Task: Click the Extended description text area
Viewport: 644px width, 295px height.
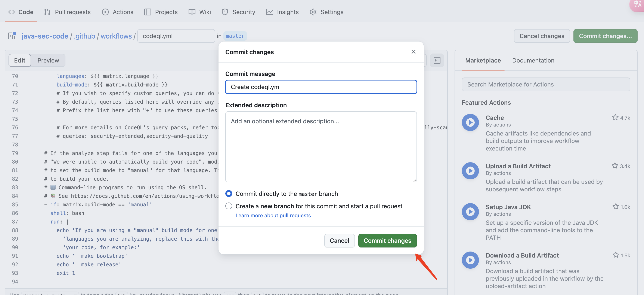Action: coord(321,147)
